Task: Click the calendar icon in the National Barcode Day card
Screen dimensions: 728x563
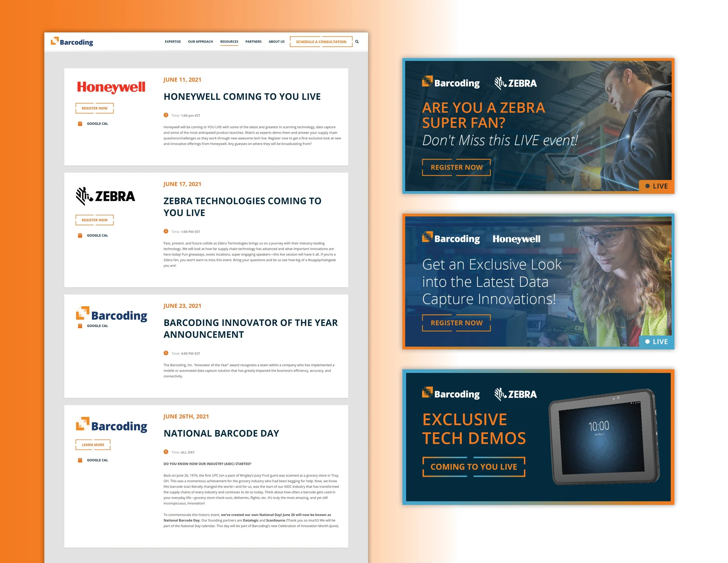Action: [80, 460]
